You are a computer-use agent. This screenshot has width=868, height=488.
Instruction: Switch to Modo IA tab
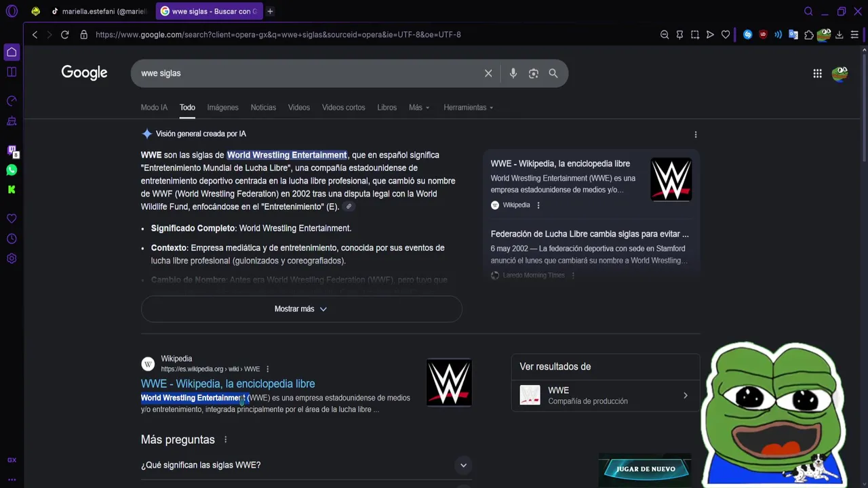tap(154, 107)
